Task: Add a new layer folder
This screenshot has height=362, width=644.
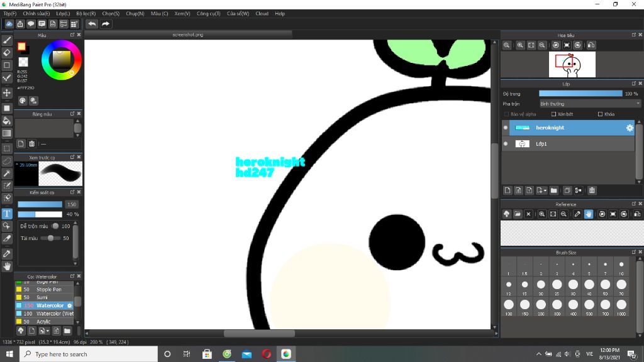Action: click(x=553, y=190)
